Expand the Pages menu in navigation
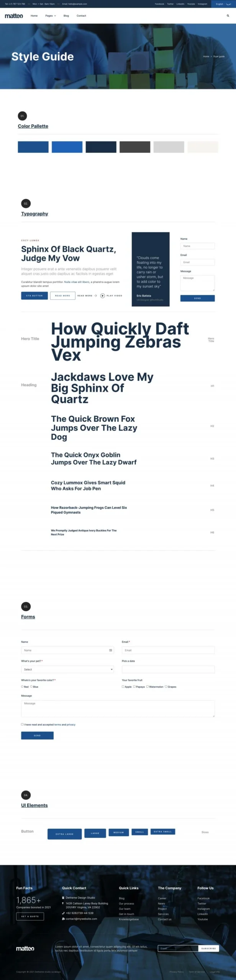Screen dimensions: 236x980 pyautogui.click(x=51, y=16)
